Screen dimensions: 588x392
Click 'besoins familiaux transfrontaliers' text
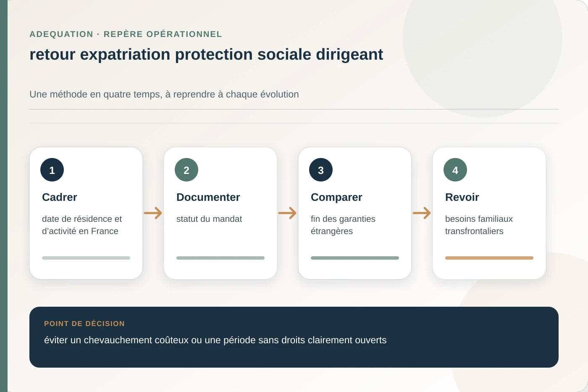[479, 225]
